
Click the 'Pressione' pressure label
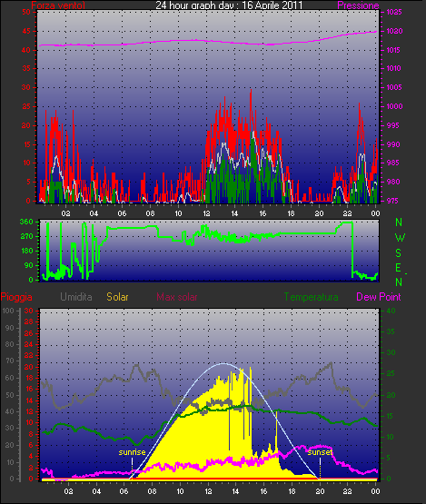coord(358,5)
